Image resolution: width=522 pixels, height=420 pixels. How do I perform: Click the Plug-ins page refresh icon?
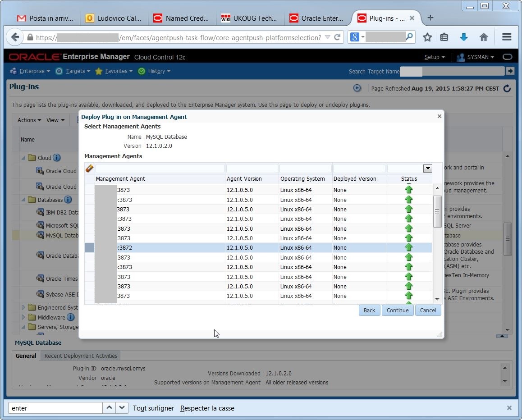(x=507, y=88)
